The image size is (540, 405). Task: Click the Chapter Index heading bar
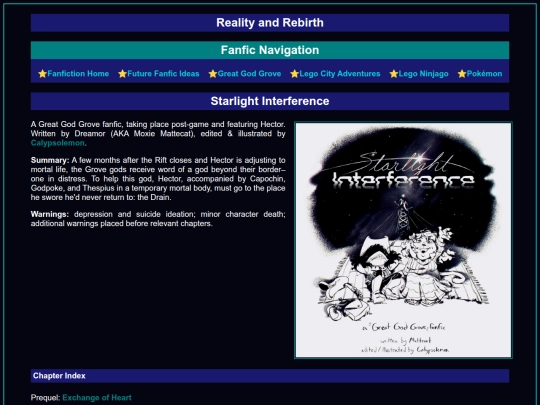(x=270, y=376)
